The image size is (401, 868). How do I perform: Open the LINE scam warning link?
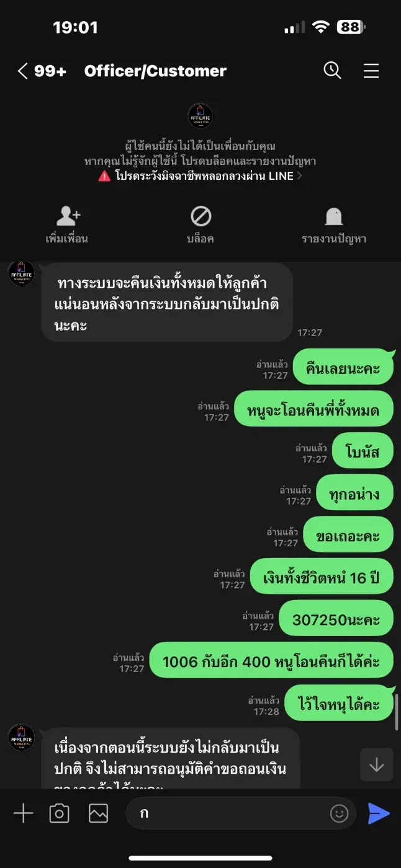coord(200,175)
